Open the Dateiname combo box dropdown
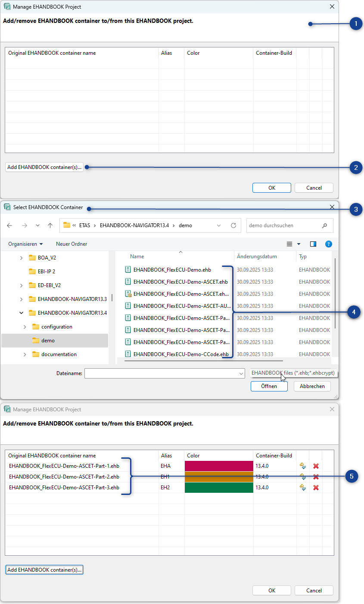The width and height of the screenshot is (364, 604). pos(242,373)
